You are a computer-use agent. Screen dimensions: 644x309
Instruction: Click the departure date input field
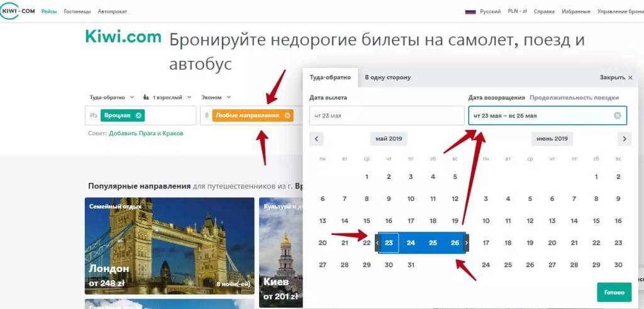386,116
